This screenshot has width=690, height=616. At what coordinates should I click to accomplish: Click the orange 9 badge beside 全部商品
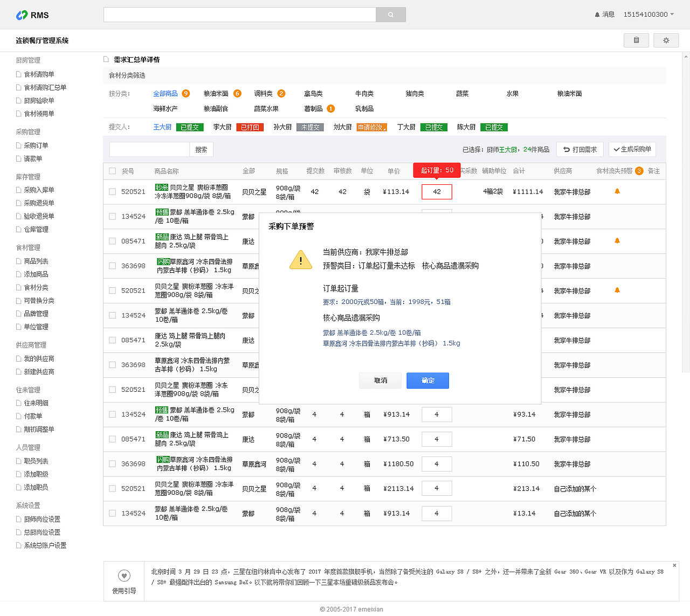coord(186,93)
